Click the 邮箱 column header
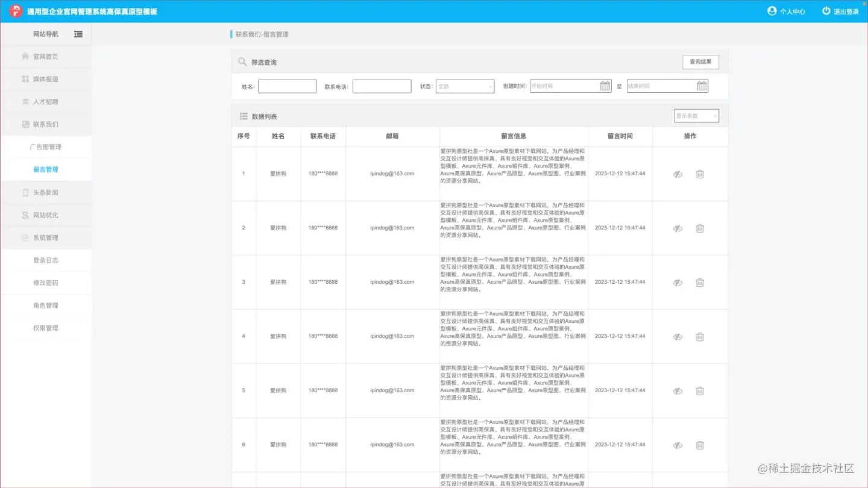The image size is (868, 488). coord(392,136)
